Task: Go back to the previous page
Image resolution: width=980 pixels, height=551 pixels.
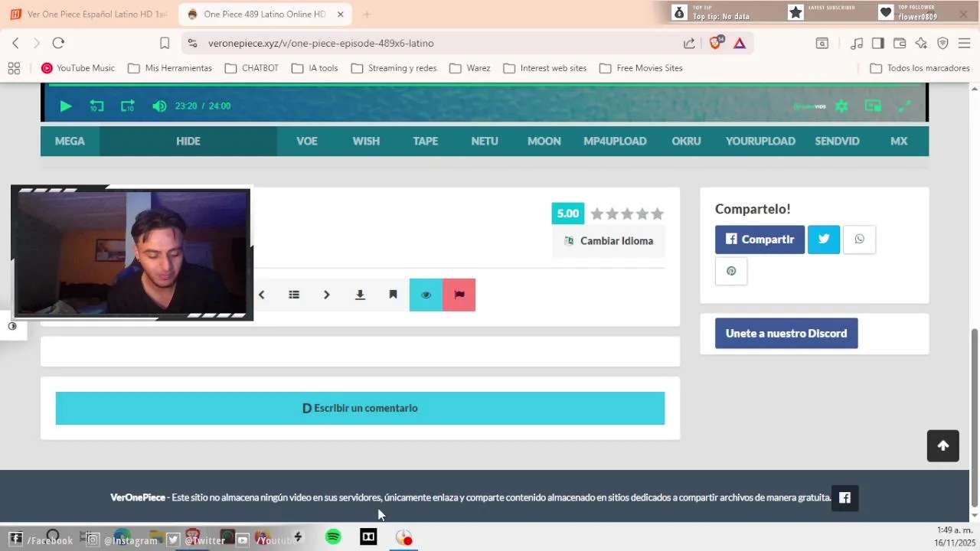Action: tap(15, 43)
